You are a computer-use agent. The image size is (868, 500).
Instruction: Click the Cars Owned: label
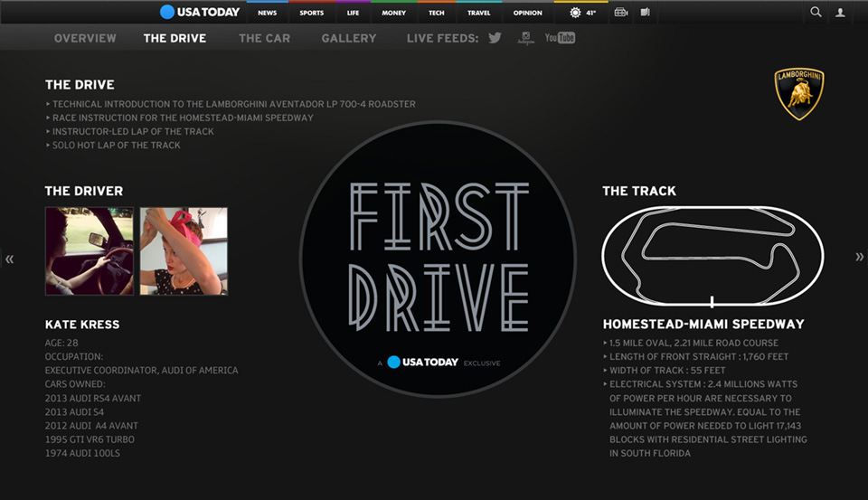click(75, 384)
